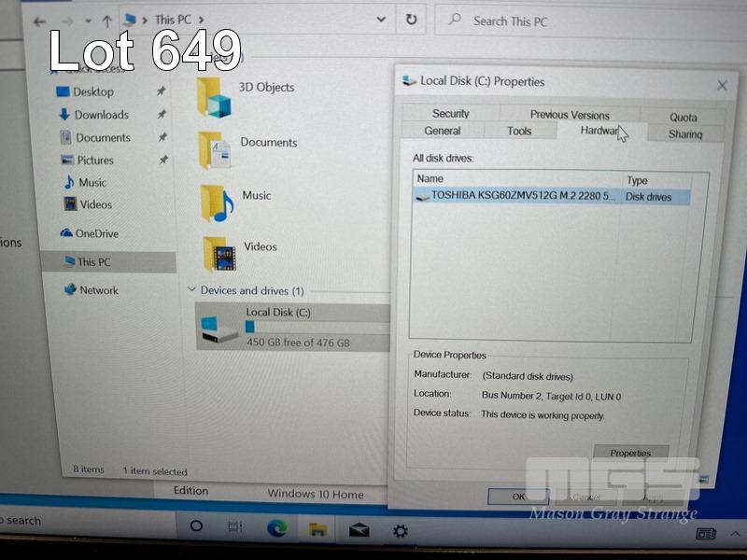747x560 pixels.
Task: Click the Up arrow navigation button
Action: coord(106,21)
